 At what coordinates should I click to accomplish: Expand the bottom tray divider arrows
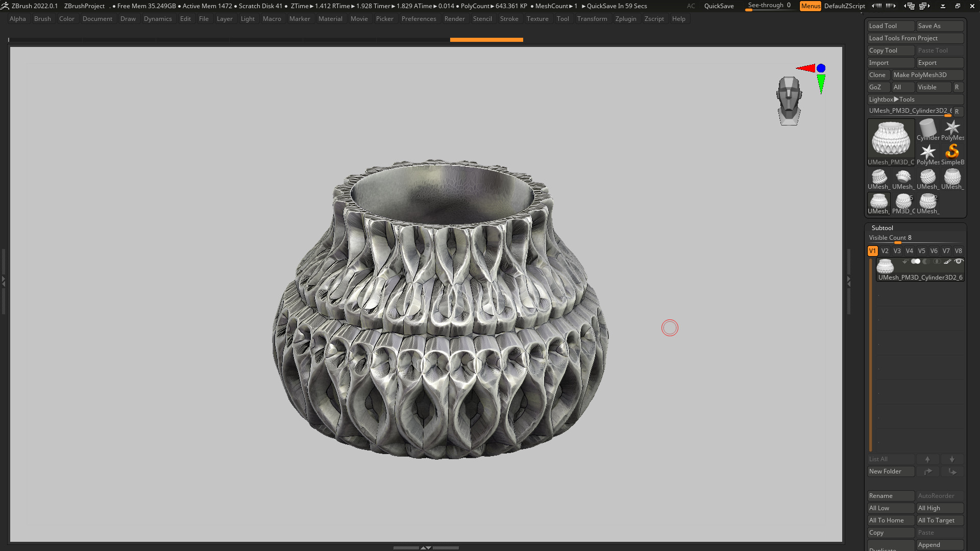426,548
